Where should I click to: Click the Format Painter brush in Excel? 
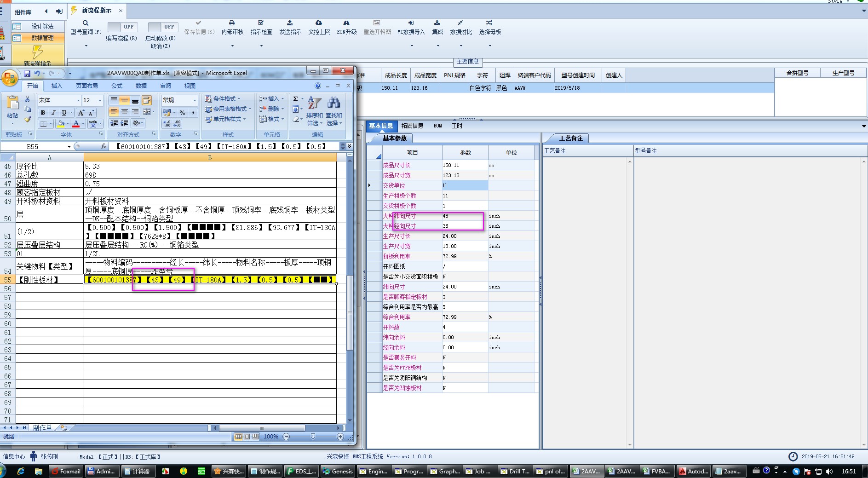(x=27, y=119)
